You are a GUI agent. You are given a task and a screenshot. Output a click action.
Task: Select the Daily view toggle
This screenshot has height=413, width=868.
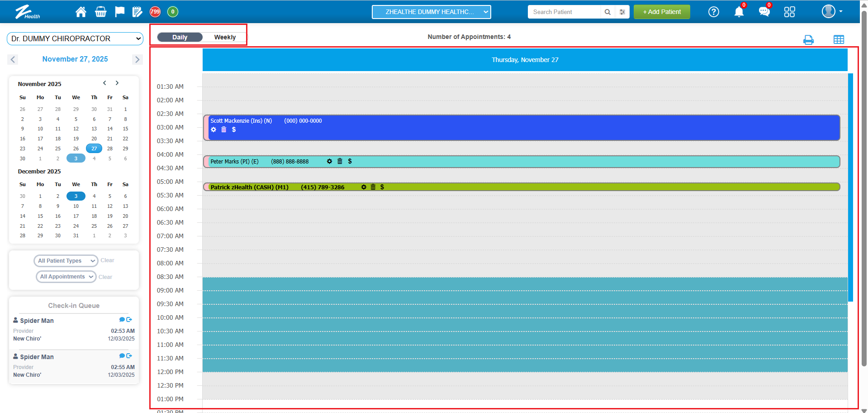click(x=180, y=37)
